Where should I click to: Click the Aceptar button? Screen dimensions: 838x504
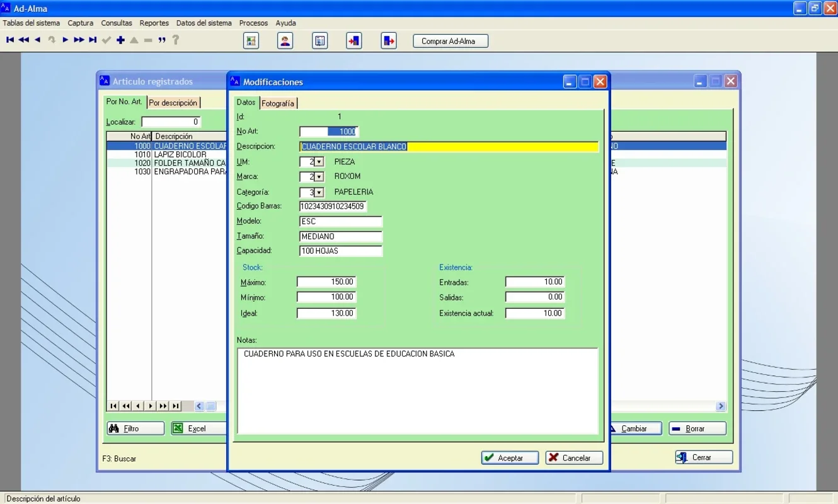pos(510,458)
